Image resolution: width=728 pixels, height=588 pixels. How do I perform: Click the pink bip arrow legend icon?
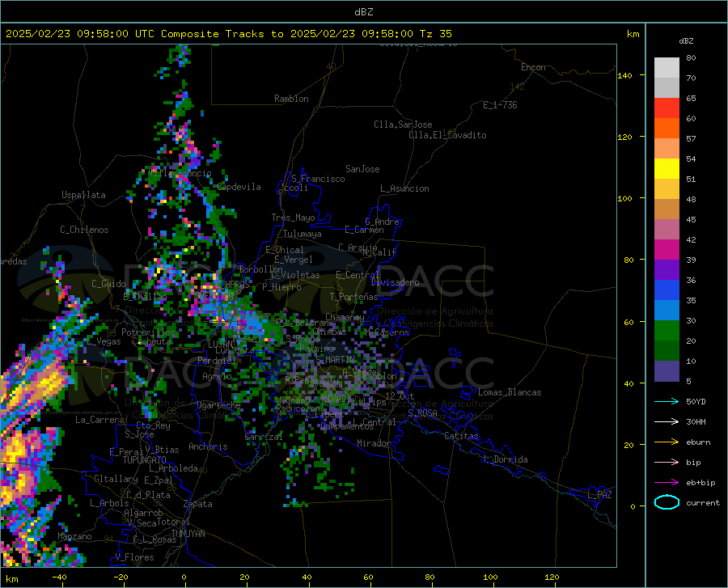pyautogui.click(x=667, y=463)
